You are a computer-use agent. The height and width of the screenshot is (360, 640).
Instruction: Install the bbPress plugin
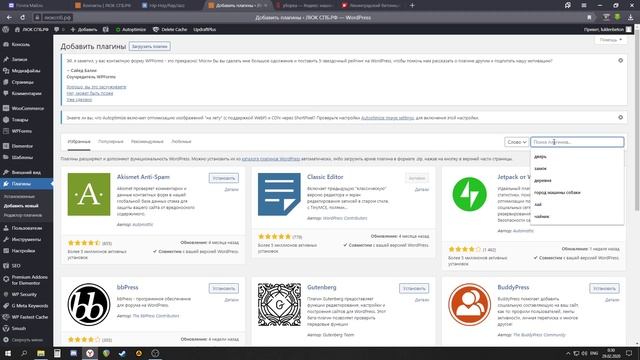coord(224,288)
